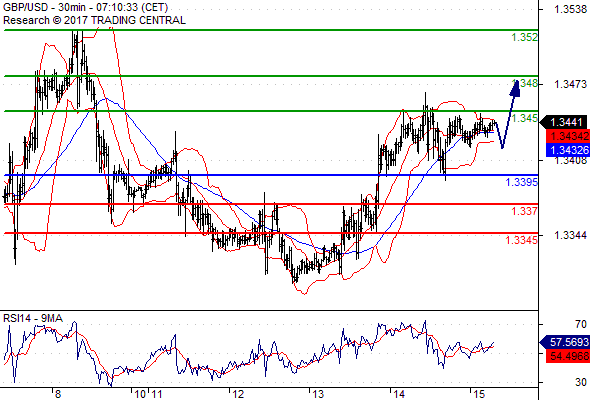Click the blue 1.3395 pivot label

522,182
